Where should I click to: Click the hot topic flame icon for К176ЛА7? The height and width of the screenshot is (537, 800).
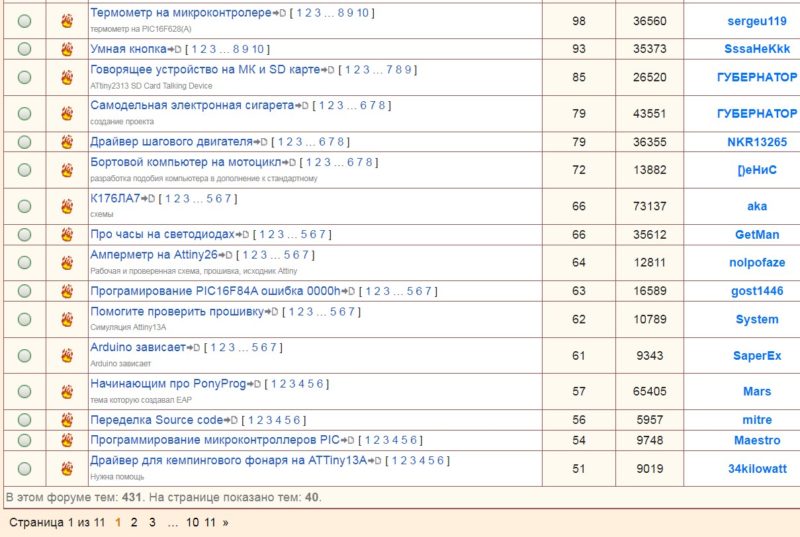67,206
